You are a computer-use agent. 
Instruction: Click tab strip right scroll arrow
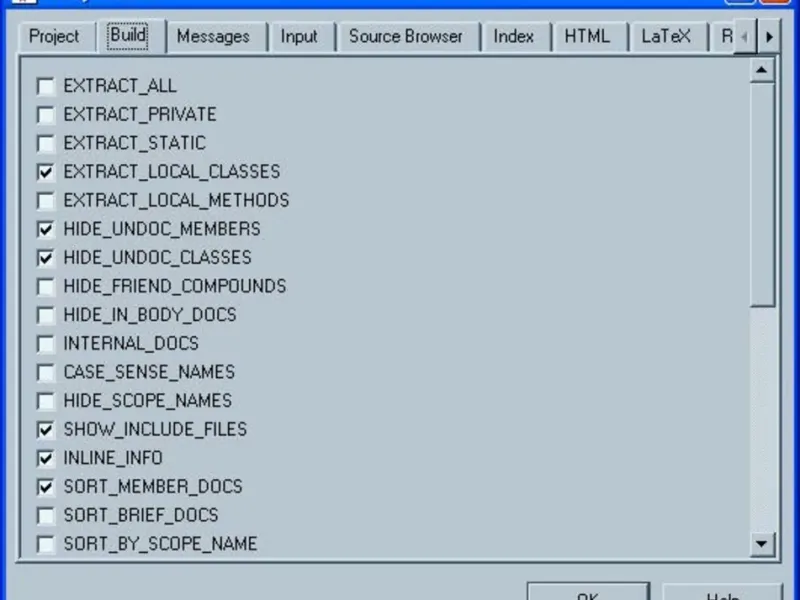tap(769, 37)
